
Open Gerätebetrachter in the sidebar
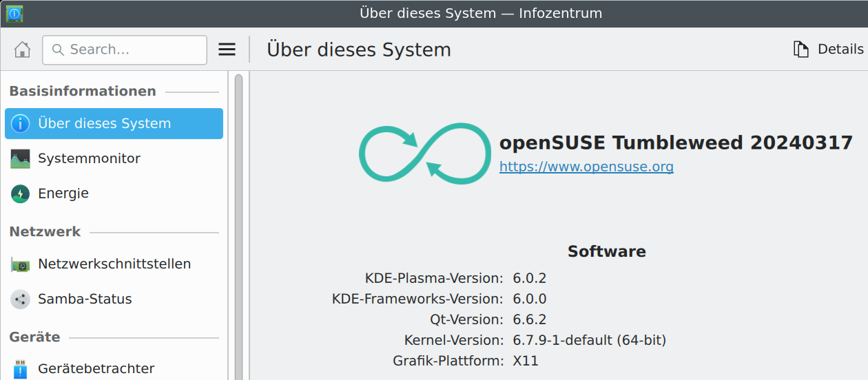96,369
